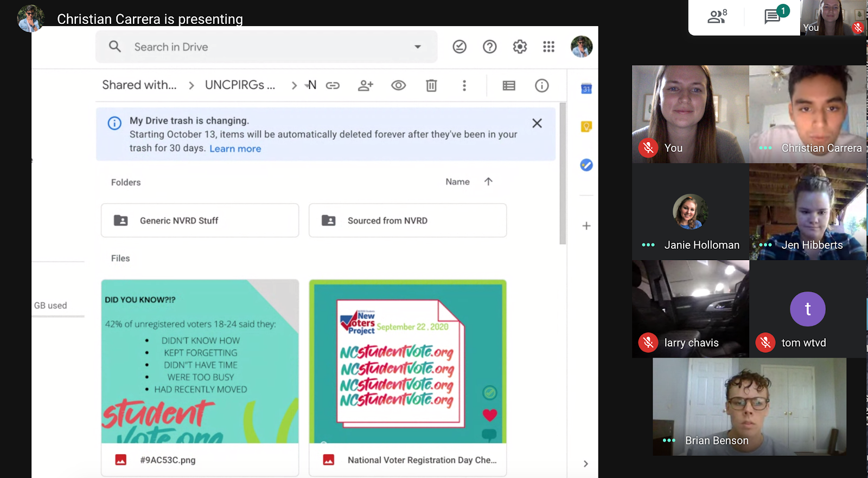Image resolution: width=868 pixels, height=478 pixels.
Task: Open the more actions three-dot menu
Action: tap(464, 86)
